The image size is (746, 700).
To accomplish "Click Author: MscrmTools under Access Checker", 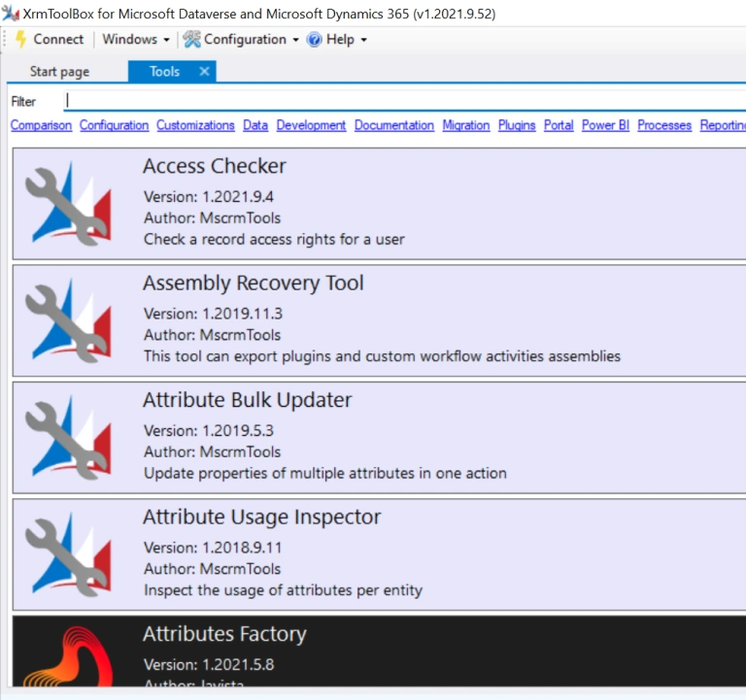I will click(212, 217).
